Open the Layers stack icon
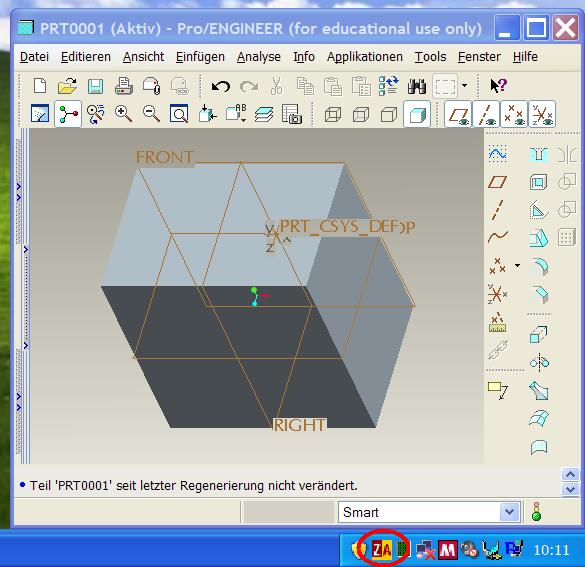The height and width of the screenshot is (567, 585). 264,114
